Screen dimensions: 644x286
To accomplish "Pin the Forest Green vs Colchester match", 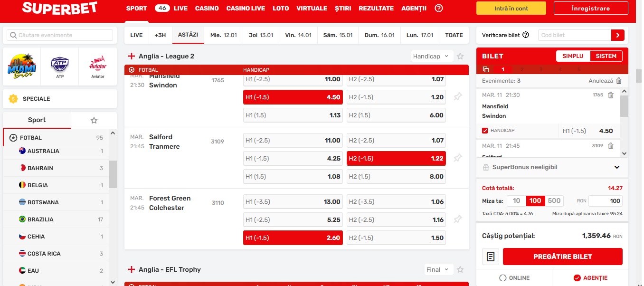I will click(x=457, y=219).
